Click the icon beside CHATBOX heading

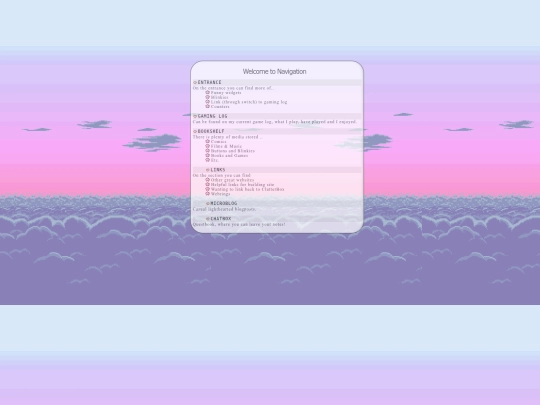(208, 219)
